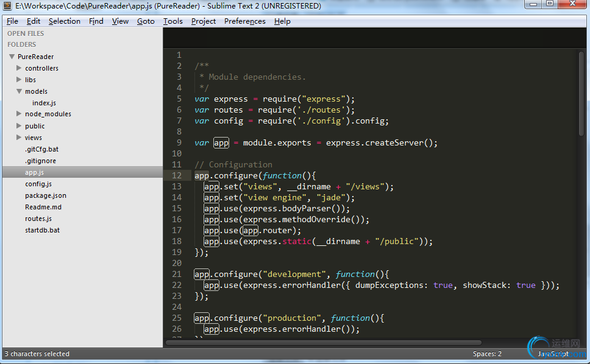Click line number 21 in the gutter
This screenshot has height=364, width=590.
(x=177, y=275)
